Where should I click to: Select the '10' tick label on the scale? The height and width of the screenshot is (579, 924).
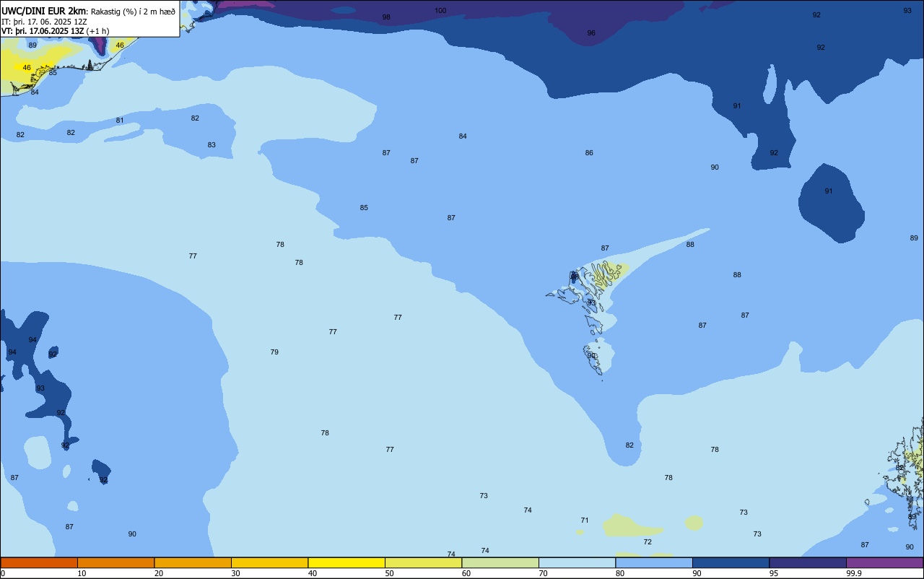coord(82,573)
